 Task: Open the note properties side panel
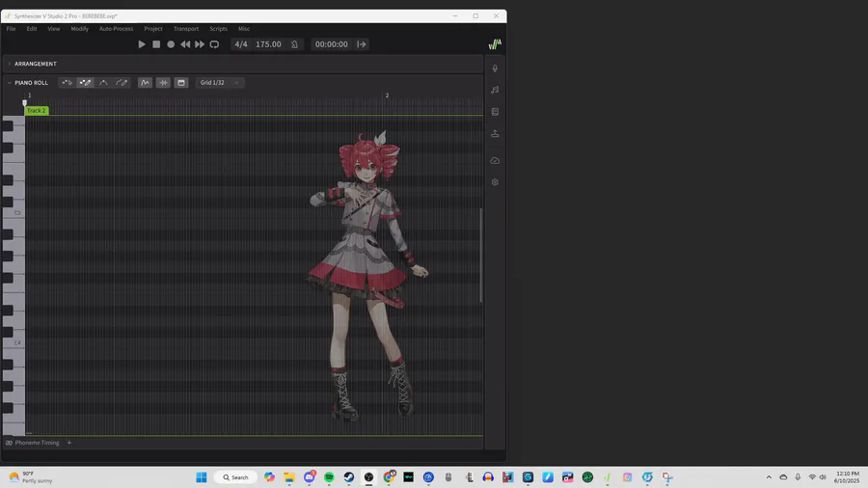coord(495,90)
